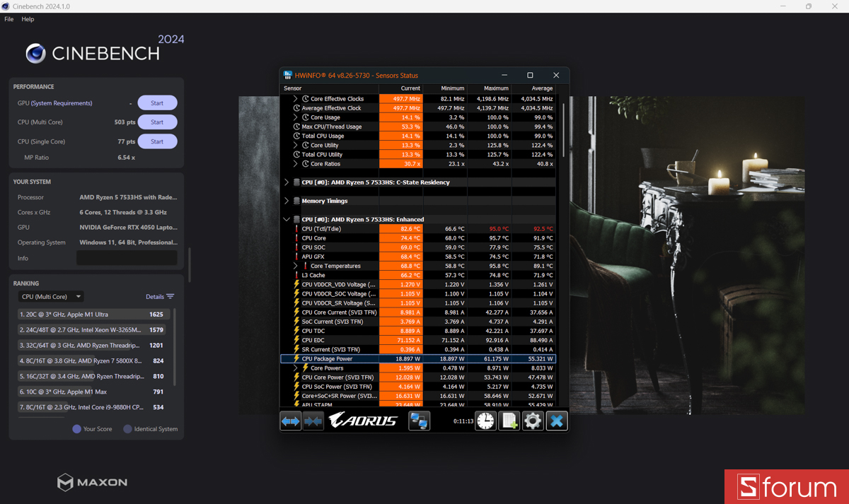849x504 pixels.
Task: Expand the Core Effective Clocks row
Action: [296, 99]
